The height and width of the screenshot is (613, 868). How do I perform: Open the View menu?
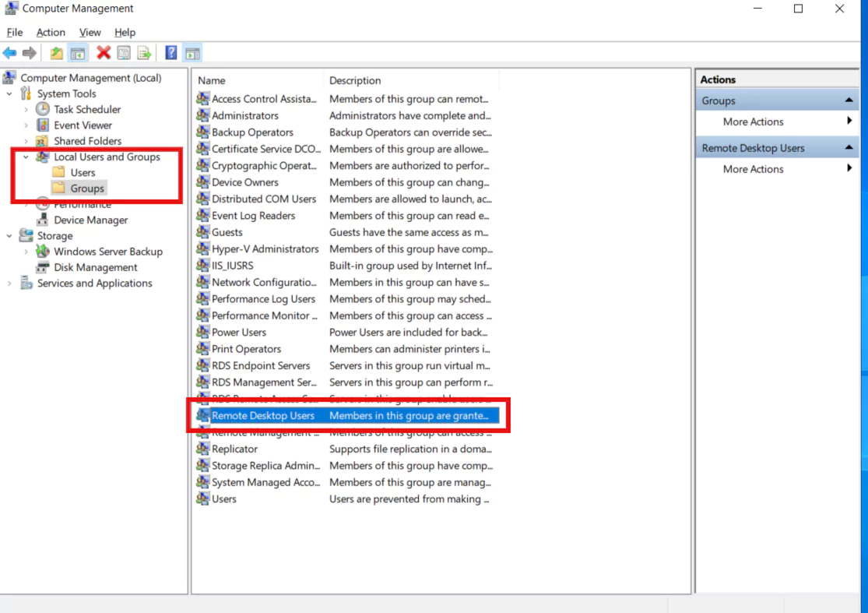[x=90, y=32]
